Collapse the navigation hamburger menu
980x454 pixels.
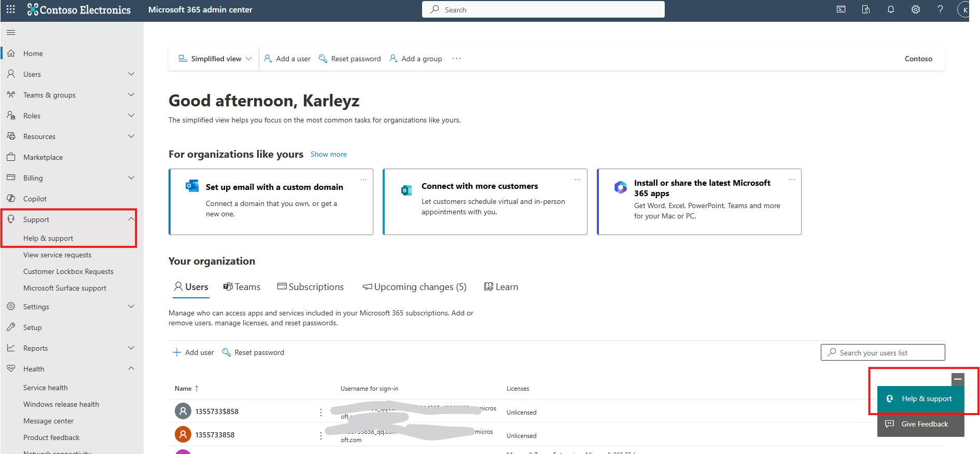click(x=11, y=33)
